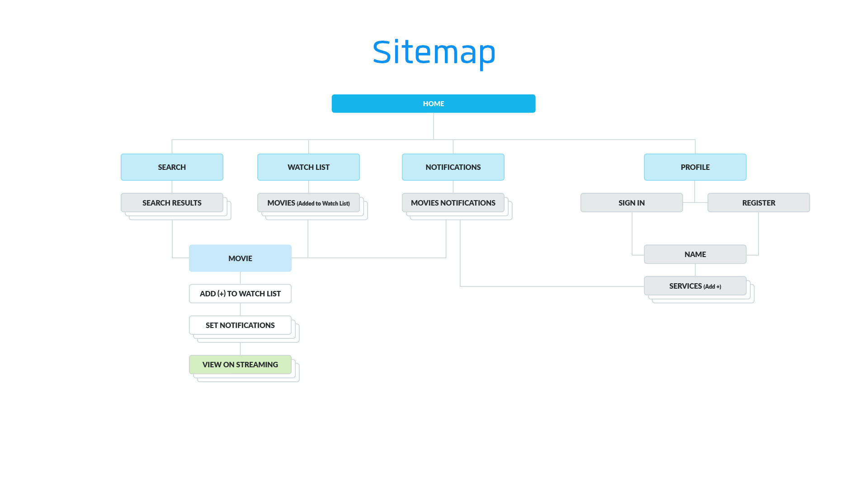Select the NAME box

pyautogui.click(x=695, y=254)
